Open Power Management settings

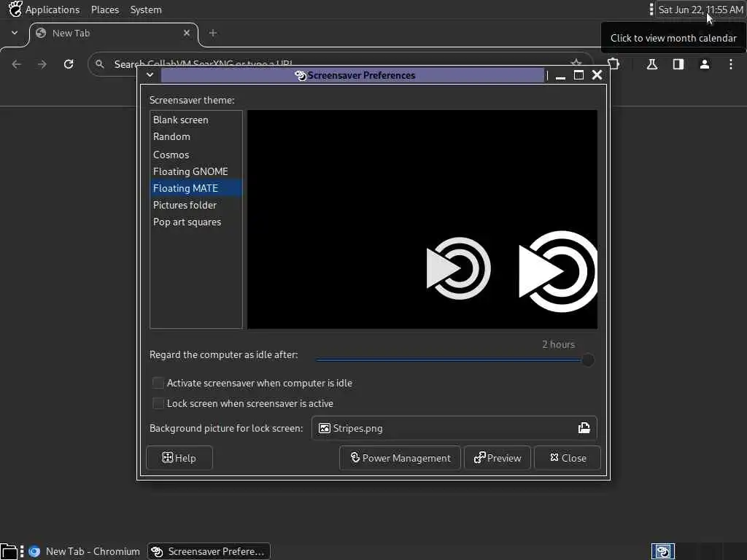tap(400, 458)
